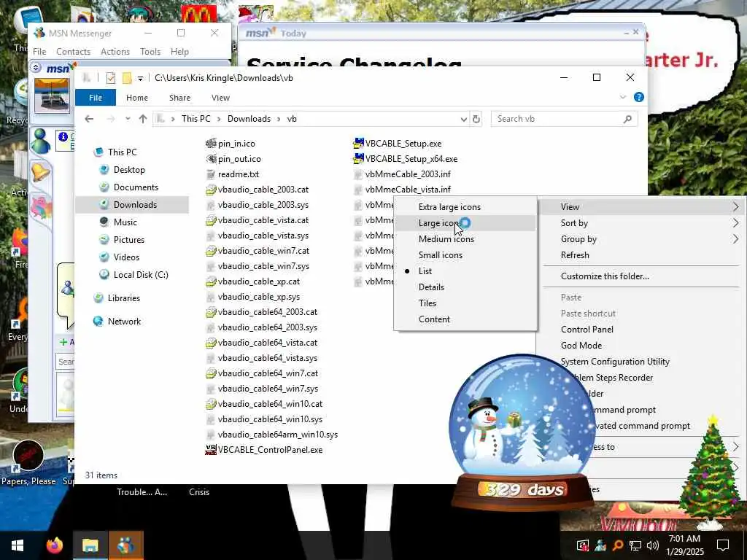Screen dimensions: 747x560
Task: Select VBCABLE_Setup.exe file
Action: tap(398, 144)
